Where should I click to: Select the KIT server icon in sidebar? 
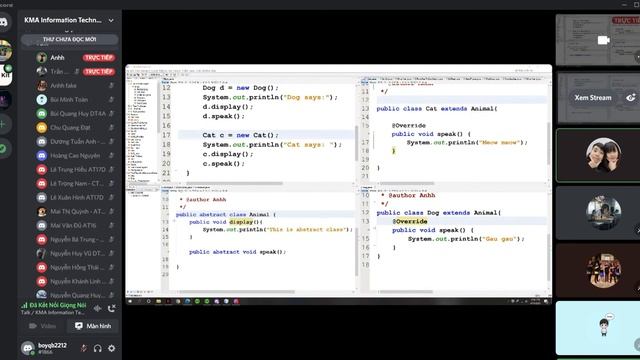5,75
